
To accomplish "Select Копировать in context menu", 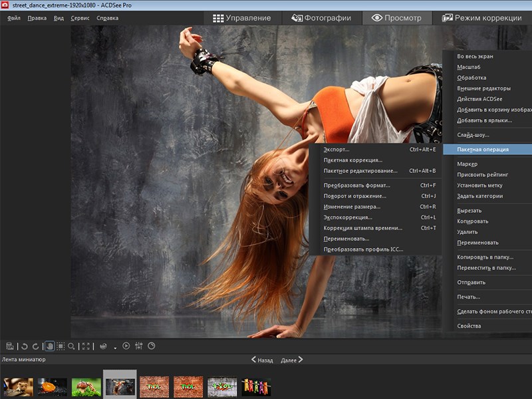I will [x=487, y=221].
